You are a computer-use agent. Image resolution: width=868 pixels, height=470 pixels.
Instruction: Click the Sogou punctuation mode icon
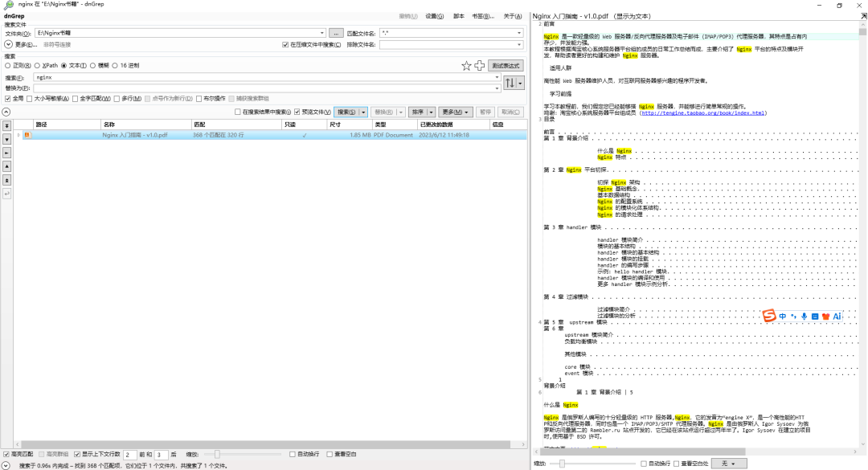(x=793, y=316)
